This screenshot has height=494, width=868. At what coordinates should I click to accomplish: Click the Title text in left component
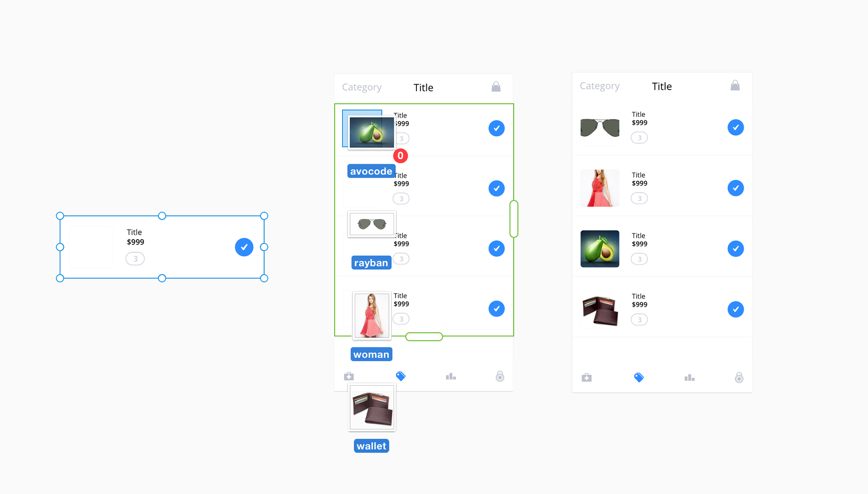(x=134, y=232)
